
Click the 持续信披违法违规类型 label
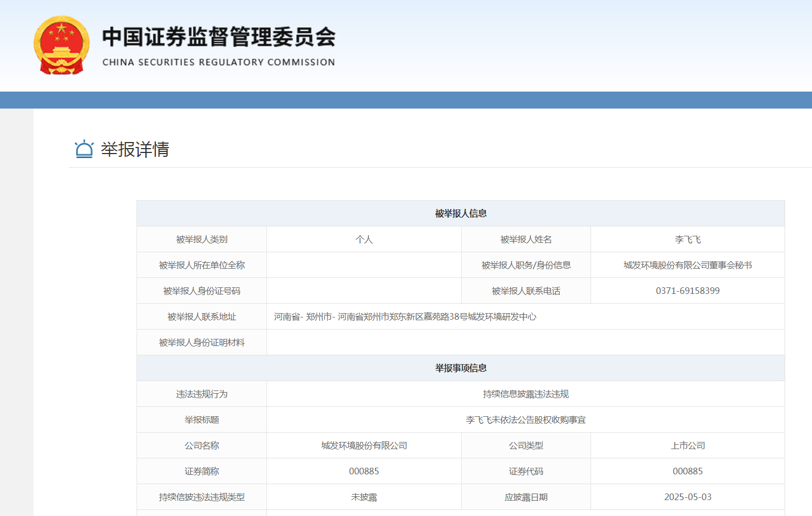click(x=202, y=497)
